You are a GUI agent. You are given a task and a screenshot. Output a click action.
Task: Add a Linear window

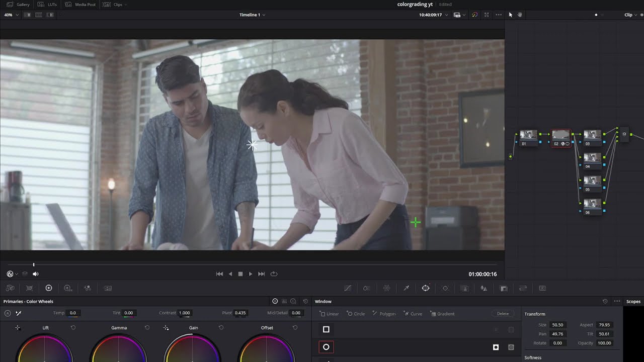point(330,314)
